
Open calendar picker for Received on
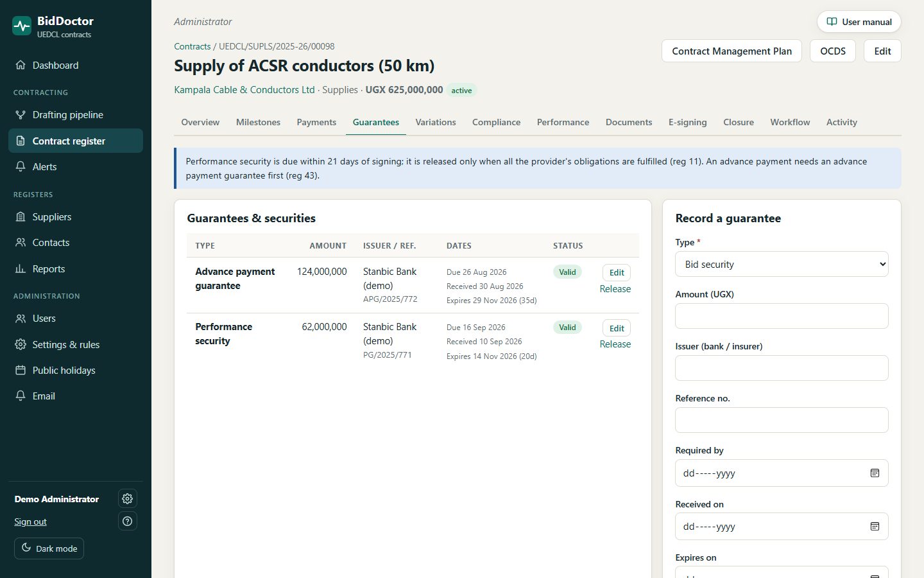pyautogui.click(x=875, y=526)
